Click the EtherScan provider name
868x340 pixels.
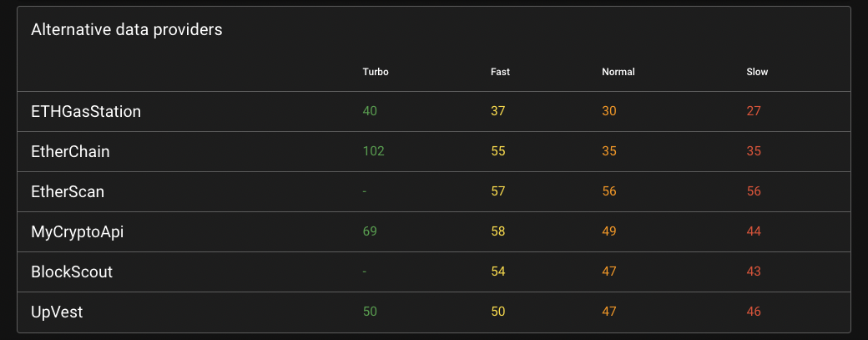point(68,192)
